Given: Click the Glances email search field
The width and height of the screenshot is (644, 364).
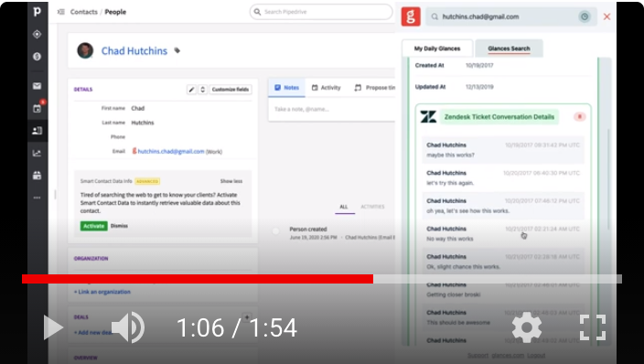Looking at the screenshot, I should (x=511, y=16).
